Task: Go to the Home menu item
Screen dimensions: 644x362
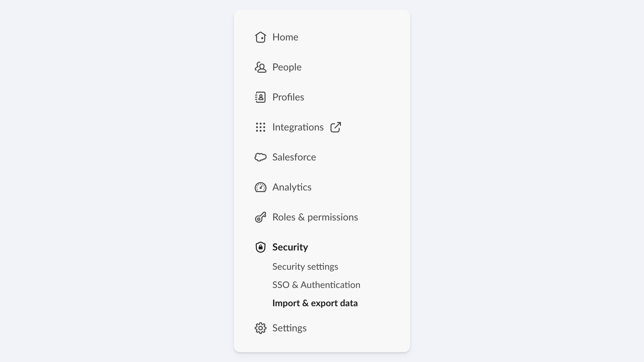Action: (x=285, y=37)
